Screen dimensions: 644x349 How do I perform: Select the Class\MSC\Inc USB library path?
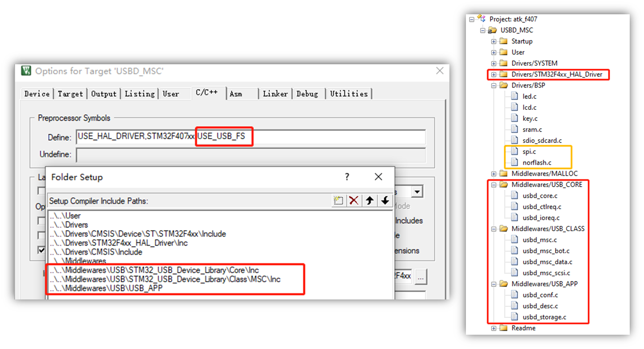(x=165, y=279)
